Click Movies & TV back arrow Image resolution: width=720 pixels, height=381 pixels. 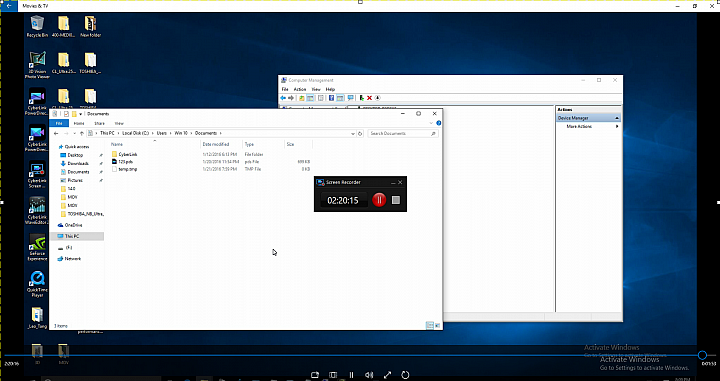coord(9,6)
